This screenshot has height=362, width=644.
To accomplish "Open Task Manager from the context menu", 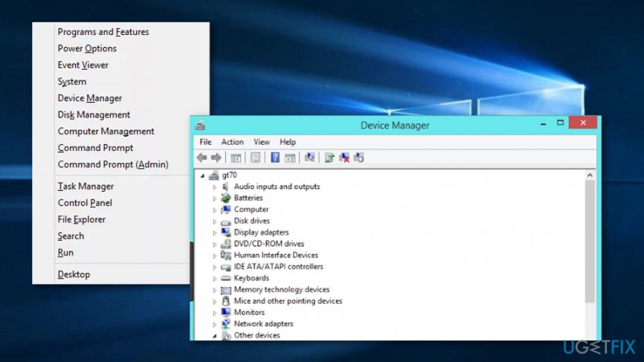I will [x=86, y=187].
